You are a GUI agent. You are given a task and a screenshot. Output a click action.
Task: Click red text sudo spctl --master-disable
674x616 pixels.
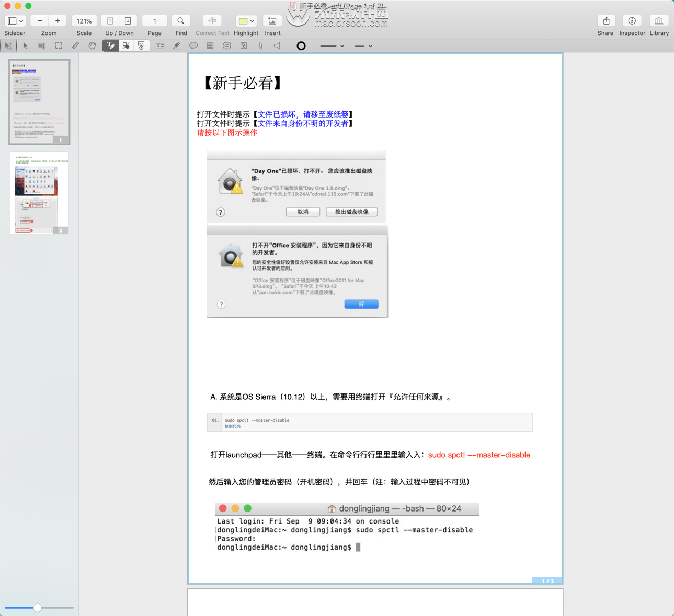coord(479,455)
